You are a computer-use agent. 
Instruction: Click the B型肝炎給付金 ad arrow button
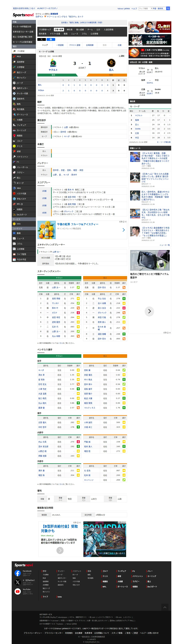[x=60, y=550]
